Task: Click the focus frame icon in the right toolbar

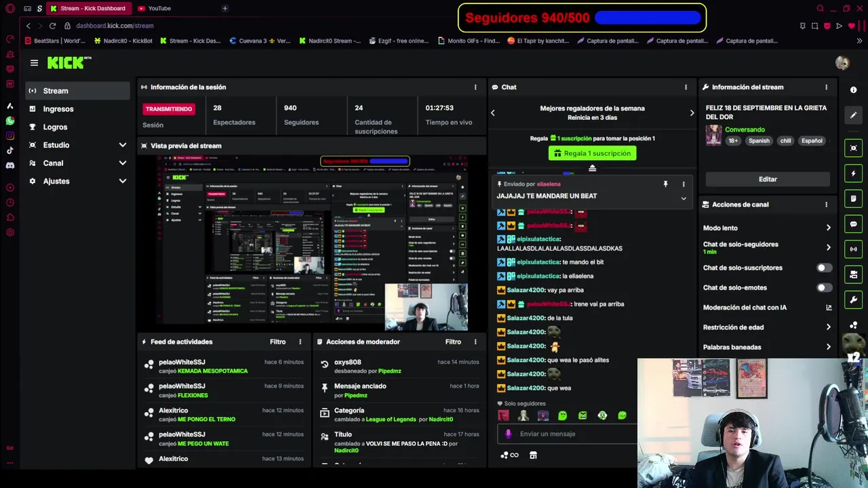Action: pyautogui.click(x=853, y=148)
